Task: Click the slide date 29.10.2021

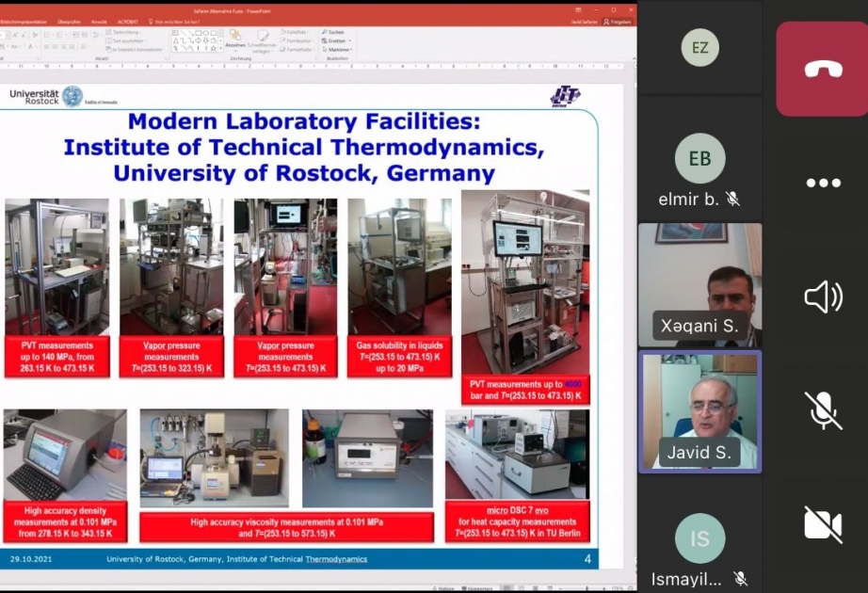Action: click(31, 559)
